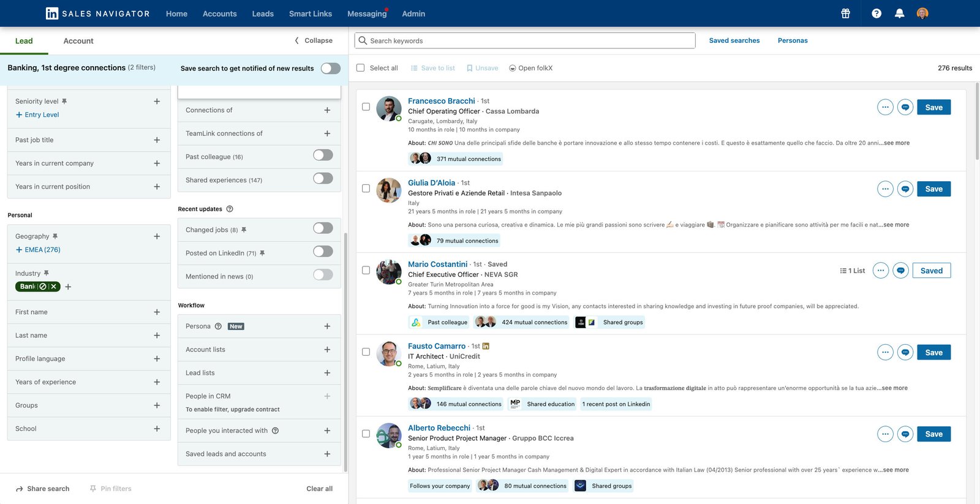Click the LinkedIn Sales Navigator logo
Viewport: 980px width, 504px height.
pyautogui.click(x=98, y=13)
